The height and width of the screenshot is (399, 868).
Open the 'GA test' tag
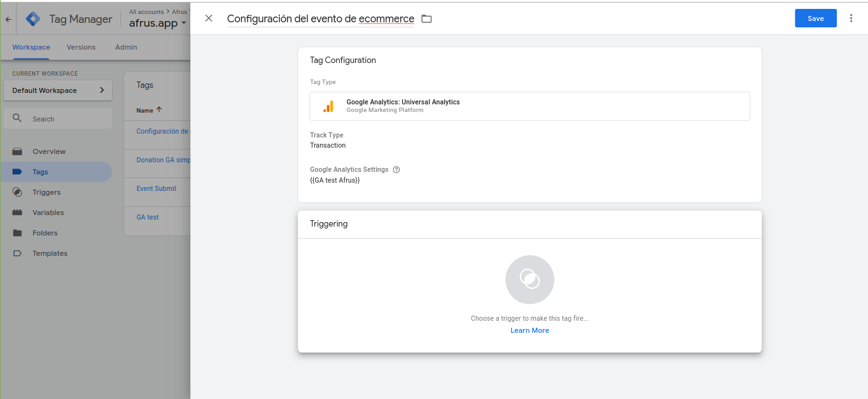(x=148, y=217)
